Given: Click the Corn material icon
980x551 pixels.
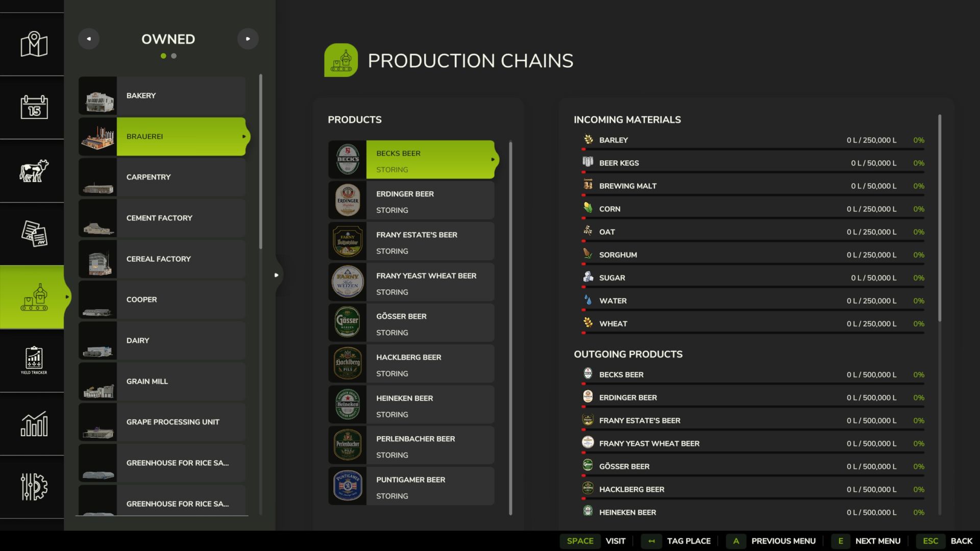Looking at the screenshot, I should click(588, 208).
